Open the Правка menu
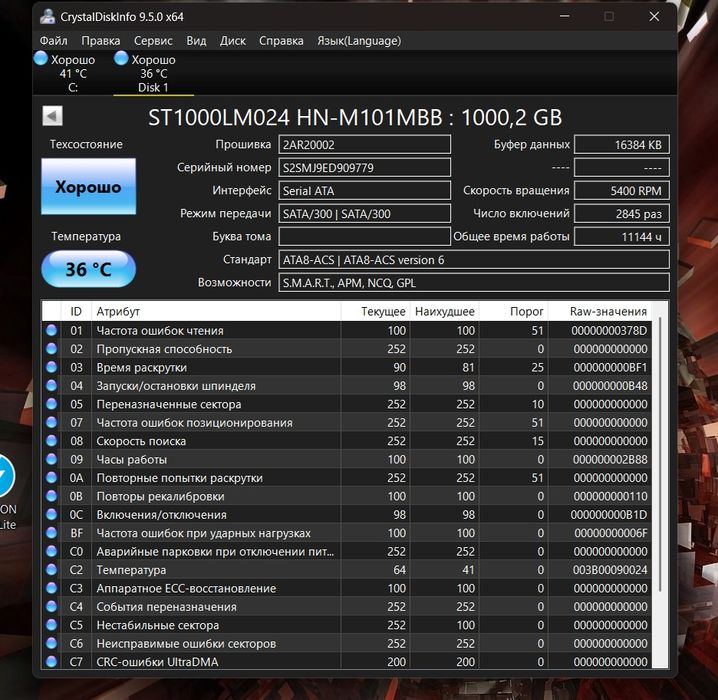 click(101, 41)
